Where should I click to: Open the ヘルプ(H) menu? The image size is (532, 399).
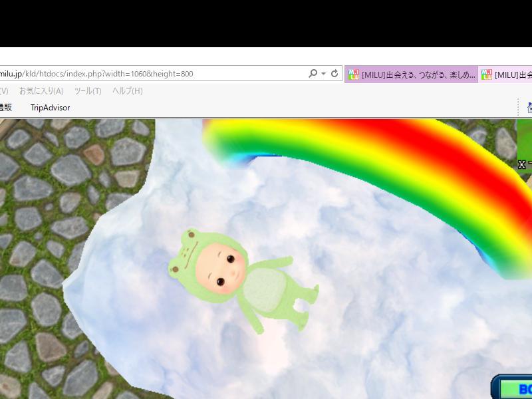click(127, 91)
